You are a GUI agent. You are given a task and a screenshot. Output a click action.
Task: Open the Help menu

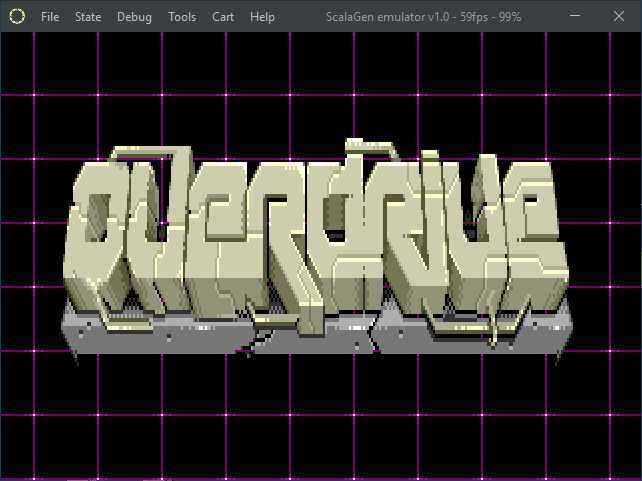(x=262, y=17)
